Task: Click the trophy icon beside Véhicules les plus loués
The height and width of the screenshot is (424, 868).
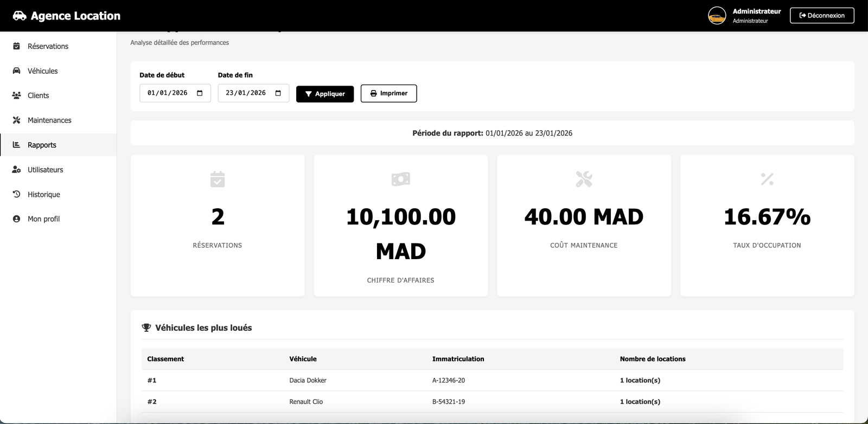Action: (x=146, y=327)
